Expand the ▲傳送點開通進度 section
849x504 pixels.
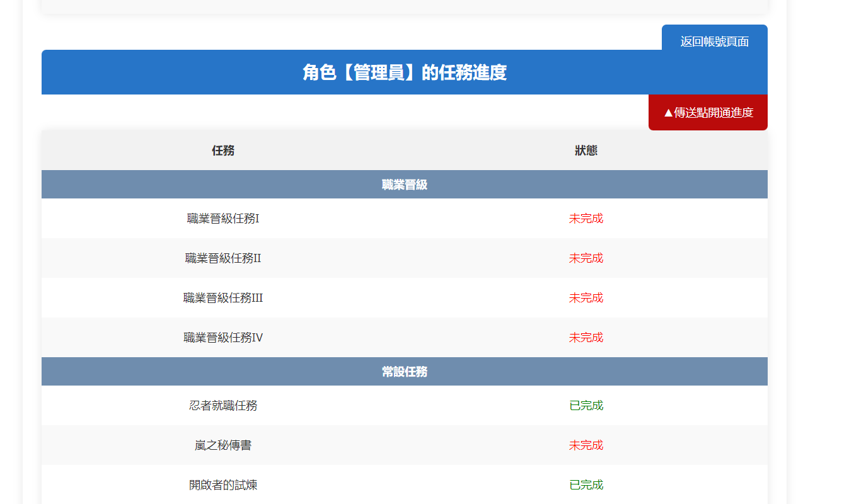click(x=708, y=113)
